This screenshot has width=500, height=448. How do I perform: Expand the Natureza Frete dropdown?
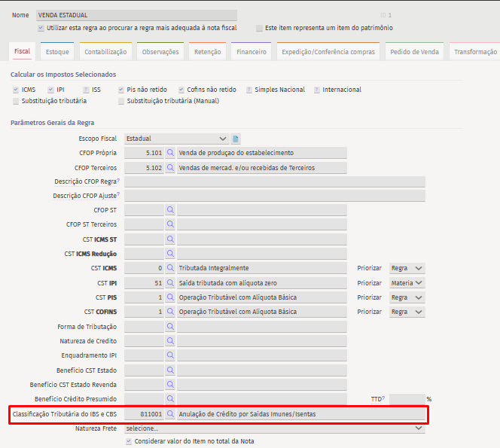419,428
